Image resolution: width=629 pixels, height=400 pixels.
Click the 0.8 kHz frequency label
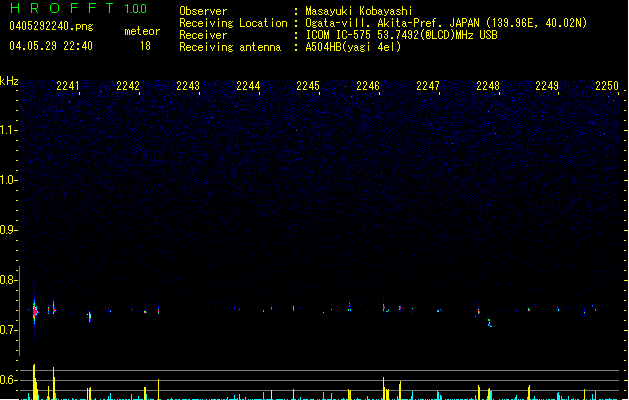(x=8, y=280)
